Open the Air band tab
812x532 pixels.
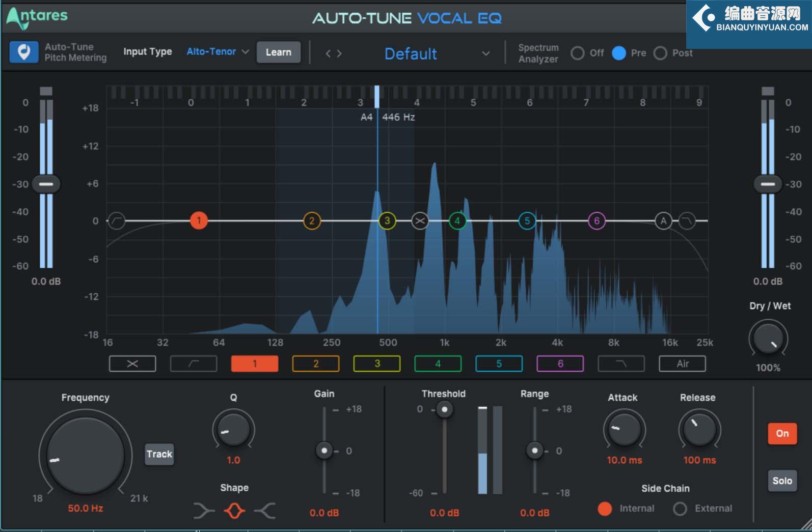[x=683, y=364]
